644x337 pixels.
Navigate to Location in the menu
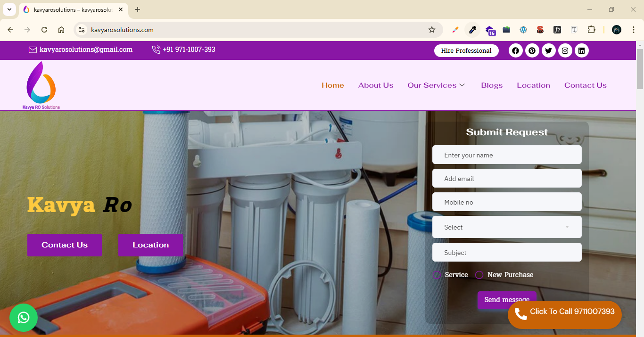click(534, 85)
